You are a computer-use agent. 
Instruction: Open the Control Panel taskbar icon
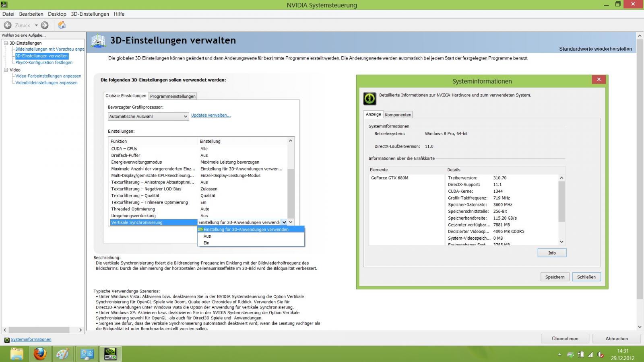(x=87, y=354)
